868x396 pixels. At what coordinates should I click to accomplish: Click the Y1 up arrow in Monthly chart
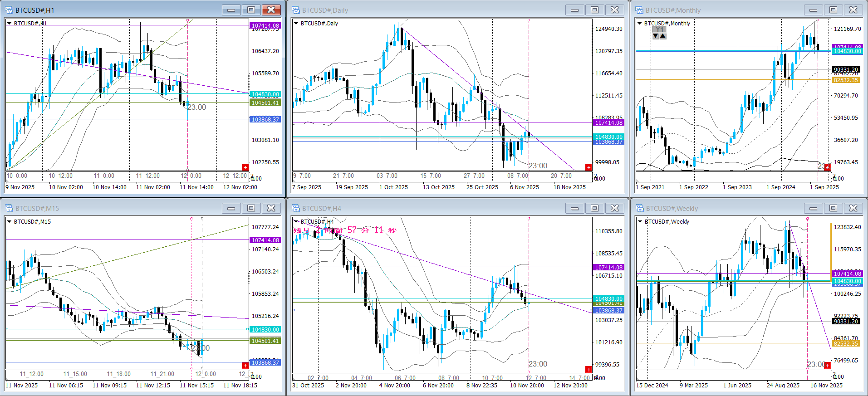[663, 36]
